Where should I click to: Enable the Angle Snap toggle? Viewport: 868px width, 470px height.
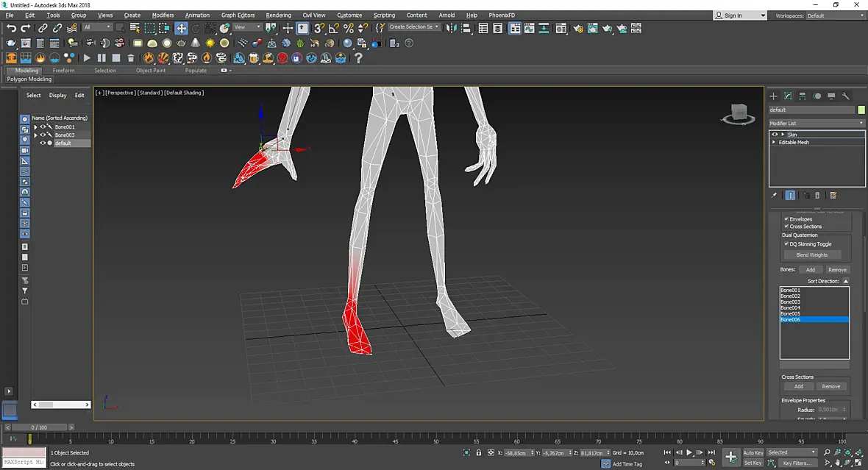point(334,28)
